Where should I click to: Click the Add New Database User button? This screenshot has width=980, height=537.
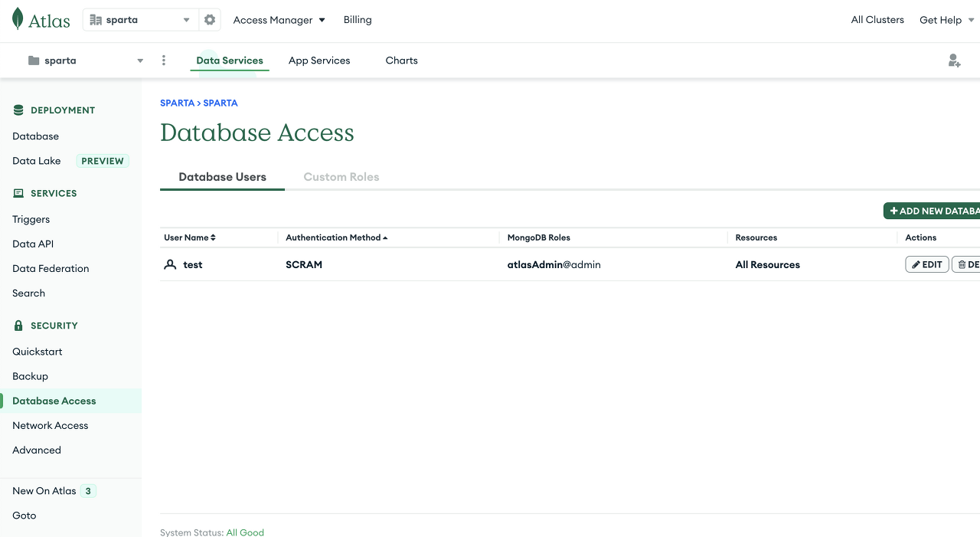coord(932,211)
